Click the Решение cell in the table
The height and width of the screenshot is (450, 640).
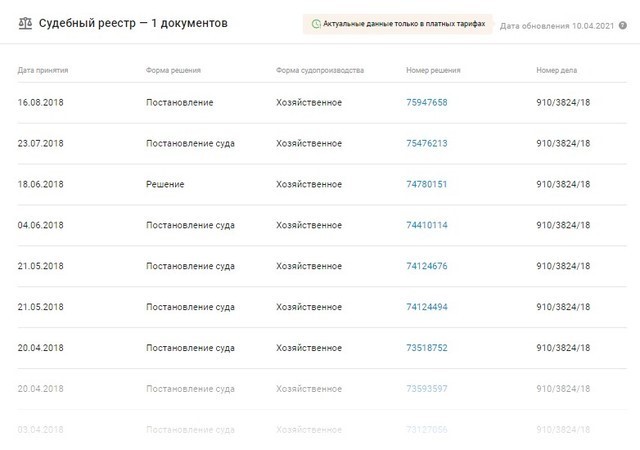click(x=165, y=185)
